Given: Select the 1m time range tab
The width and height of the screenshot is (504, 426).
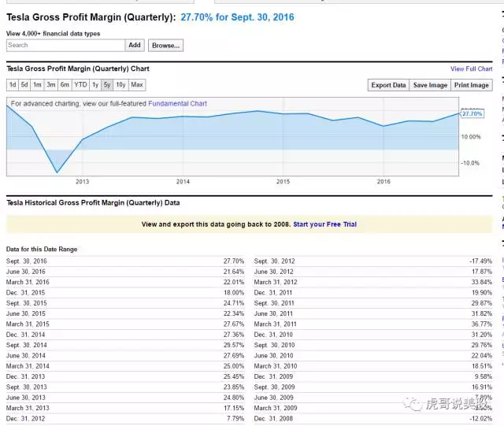Looking at the screenshot, I should 37,85.
